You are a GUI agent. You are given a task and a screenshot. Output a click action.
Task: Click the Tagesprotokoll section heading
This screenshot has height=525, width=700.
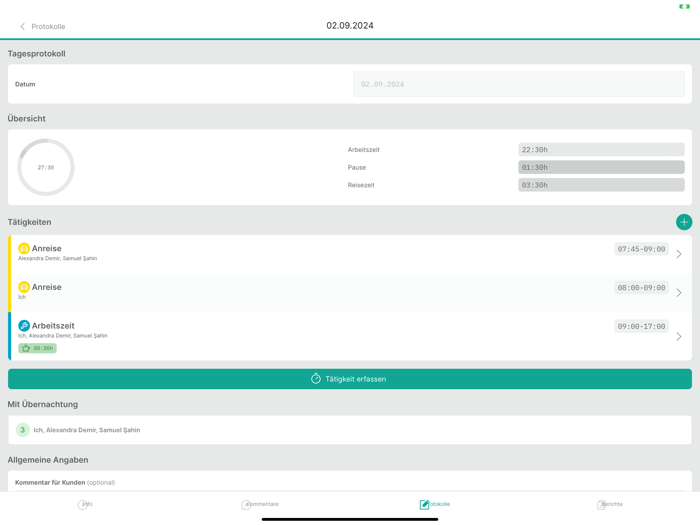click(37, 54)
